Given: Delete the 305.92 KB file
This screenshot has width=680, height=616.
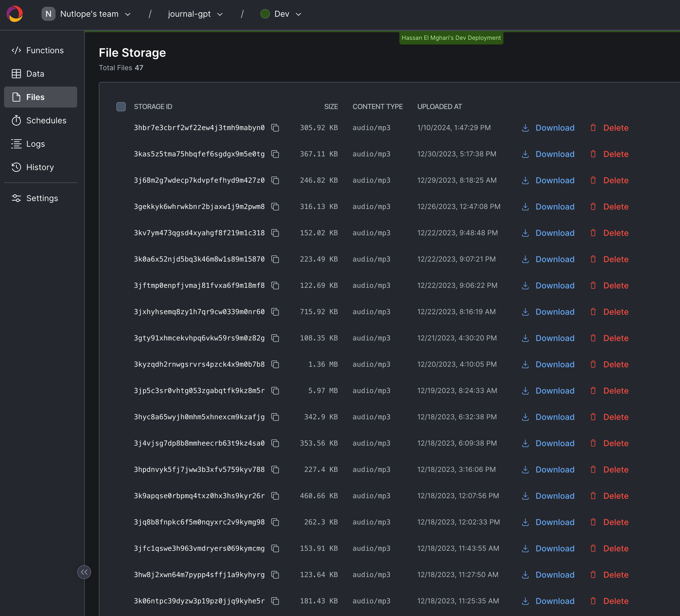Looking at the screenshot, I should click(609, 128).
